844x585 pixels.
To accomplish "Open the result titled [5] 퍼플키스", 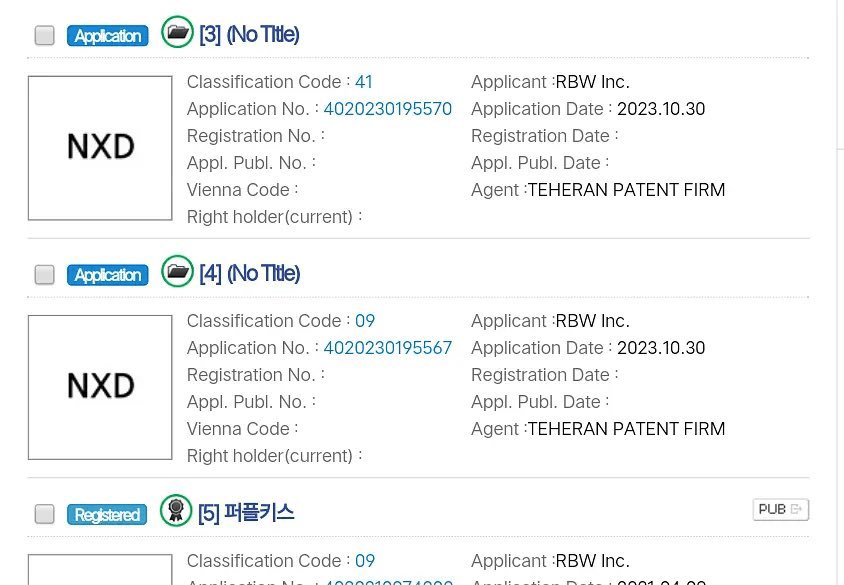I will click(x=246, y=513).
